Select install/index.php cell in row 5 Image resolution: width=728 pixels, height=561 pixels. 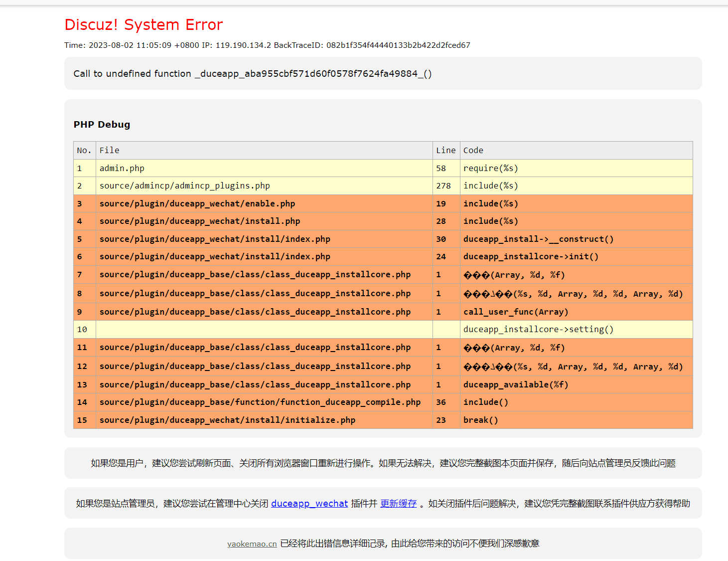(264, 239)
